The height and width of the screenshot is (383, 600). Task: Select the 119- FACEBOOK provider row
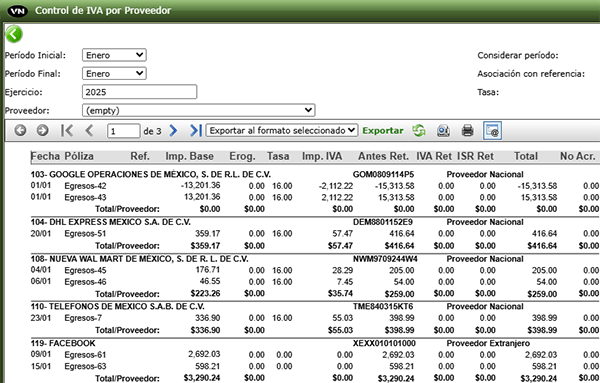click(x=63, y=343)
